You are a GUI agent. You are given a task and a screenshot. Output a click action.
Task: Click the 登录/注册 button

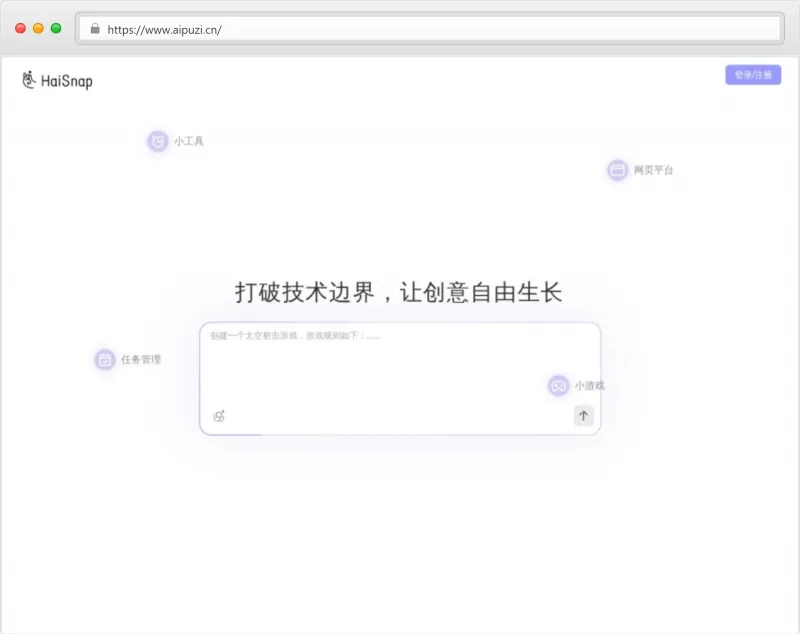point(753,74)
